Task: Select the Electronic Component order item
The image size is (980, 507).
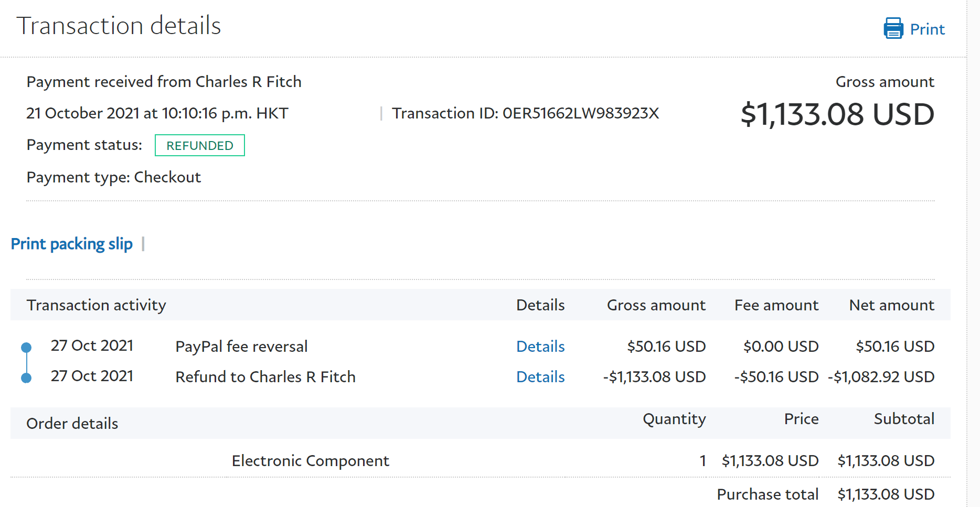Action: (310, 461)
